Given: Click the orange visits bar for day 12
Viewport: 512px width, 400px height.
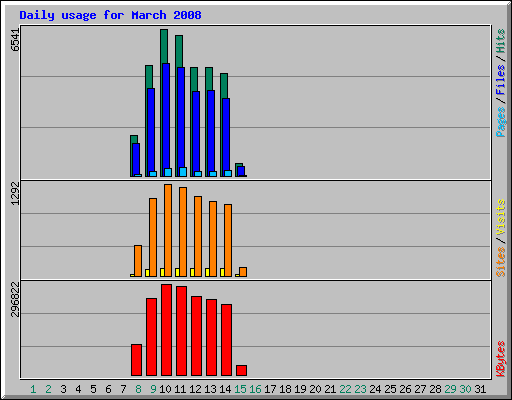Looking at the screenshot, I should pyautogui.click(x=198, y=236).
